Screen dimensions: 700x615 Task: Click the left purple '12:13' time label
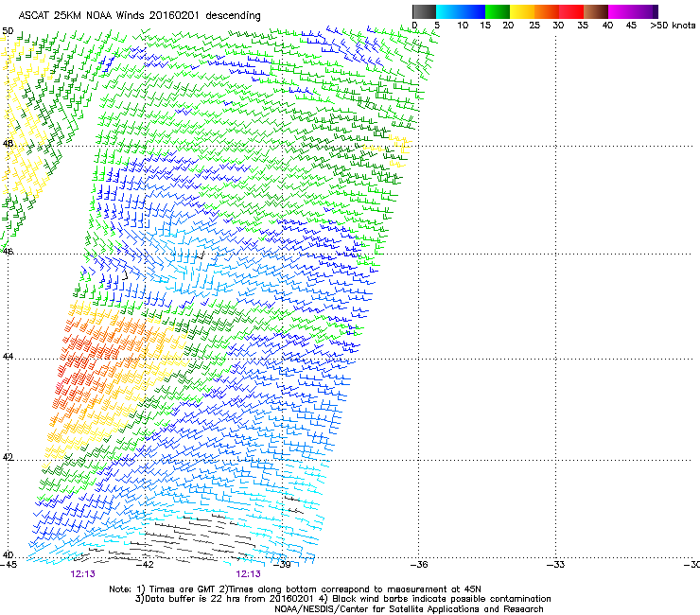82,574
